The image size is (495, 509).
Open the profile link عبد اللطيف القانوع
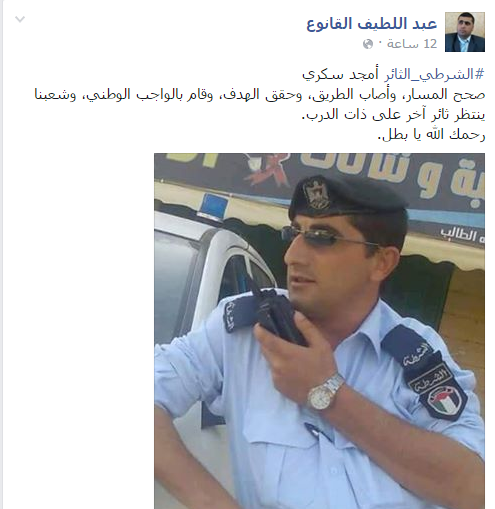(x=372, y=24)
